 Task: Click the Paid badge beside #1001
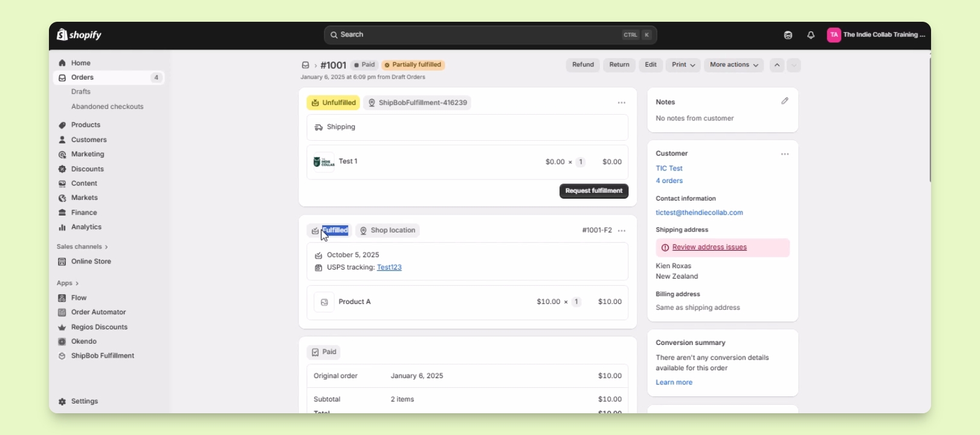pyautogui.click(x=364, y=65)
